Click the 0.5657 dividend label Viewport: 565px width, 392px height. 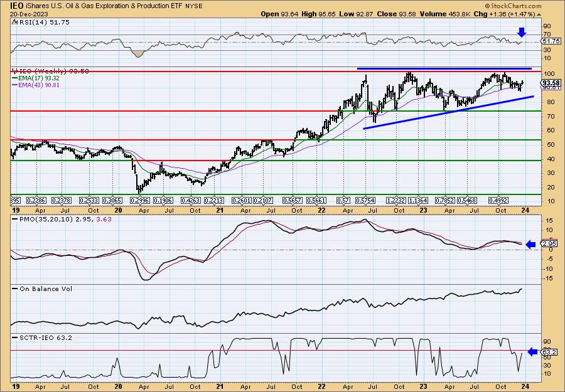293,201
